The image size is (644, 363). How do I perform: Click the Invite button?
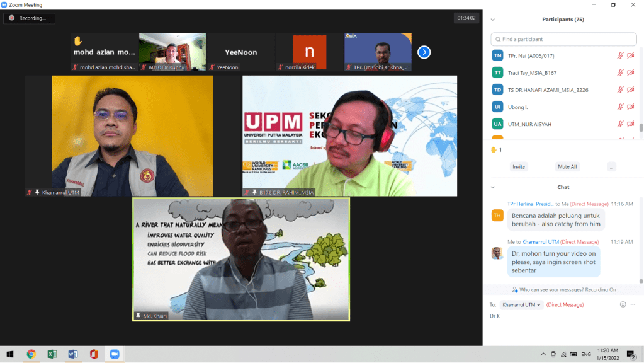(x=519, y=167)
